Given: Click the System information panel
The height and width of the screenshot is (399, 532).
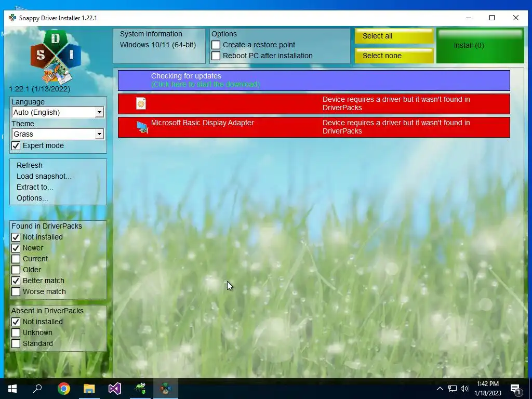Looking at the screenshot, I should tap(159, 46).
